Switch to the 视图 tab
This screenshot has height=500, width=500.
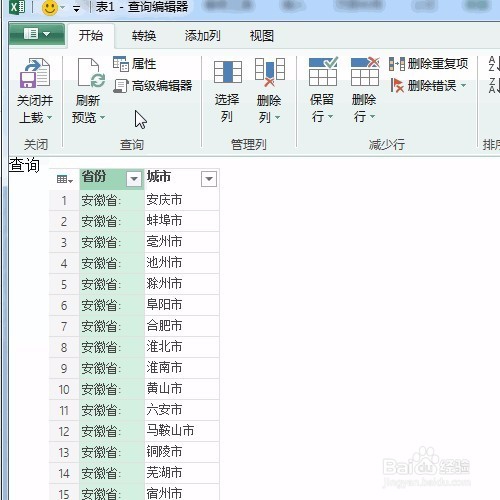(262, 36)
